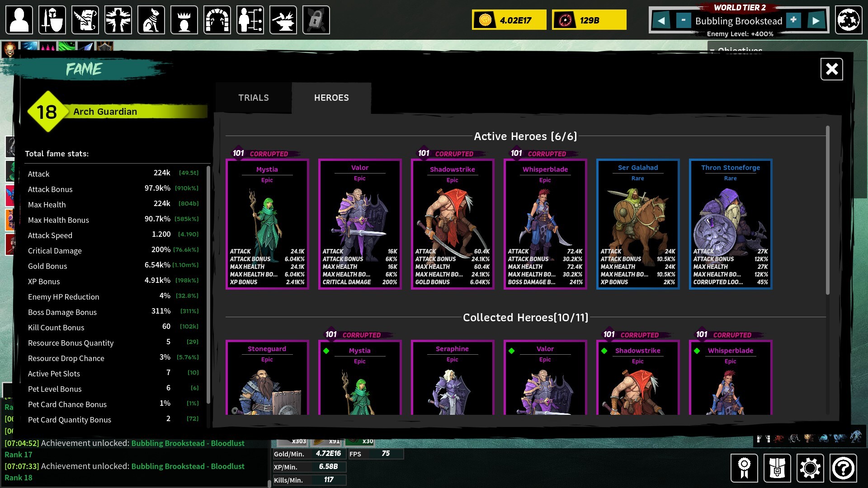
Task: Open the world map globe icon
Action: (848, 20)
